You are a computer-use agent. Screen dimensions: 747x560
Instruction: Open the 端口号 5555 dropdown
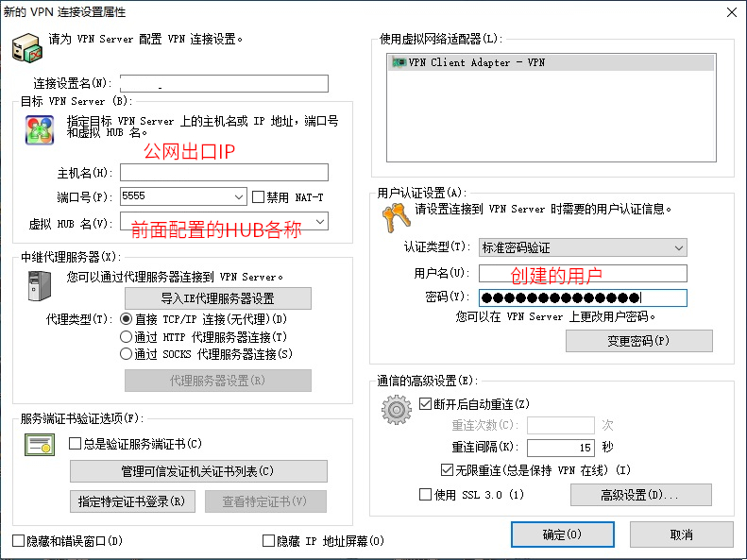(x=239, y=196)
